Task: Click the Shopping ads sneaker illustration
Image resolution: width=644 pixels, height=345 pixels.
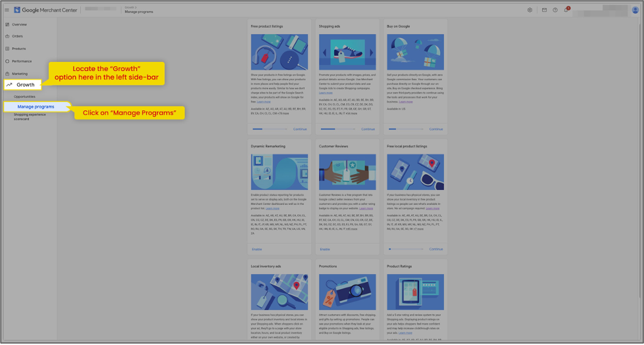Action: [x=347, y=52]
